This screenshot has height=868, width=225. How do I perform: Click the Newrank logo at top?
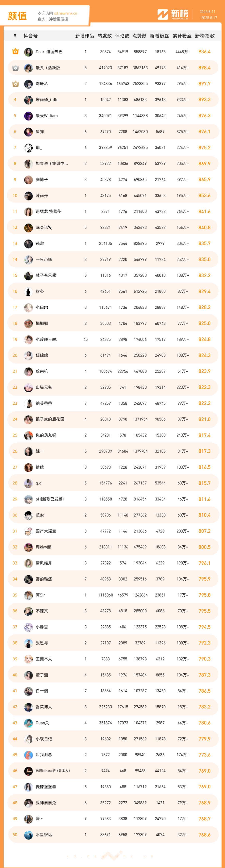click(173, 14)
